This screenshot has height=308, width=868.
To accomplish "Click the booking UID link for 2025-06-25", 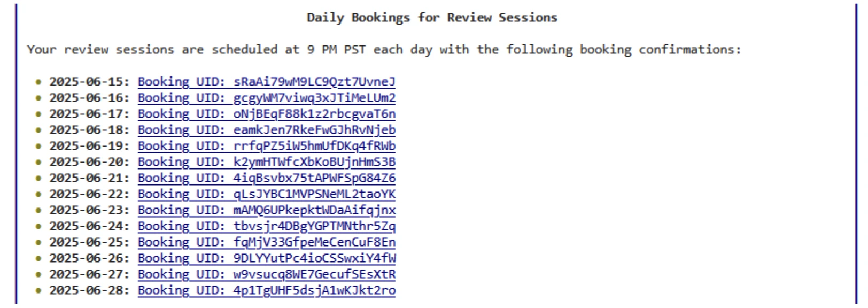I will pos(266,242).
